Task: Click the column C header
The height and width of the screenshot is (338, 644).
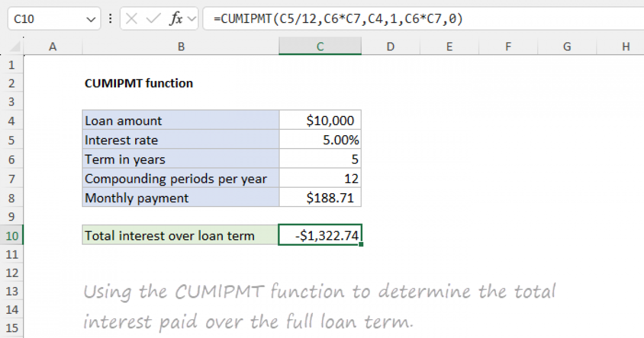Action: [320, 47]
